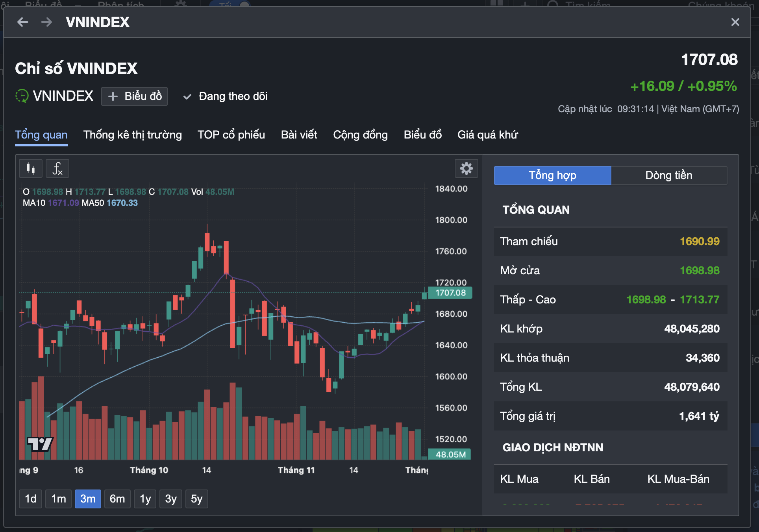This screenshot has width=759, height=532.
Task: Select the 5y time range option
Action: [196, 499]
